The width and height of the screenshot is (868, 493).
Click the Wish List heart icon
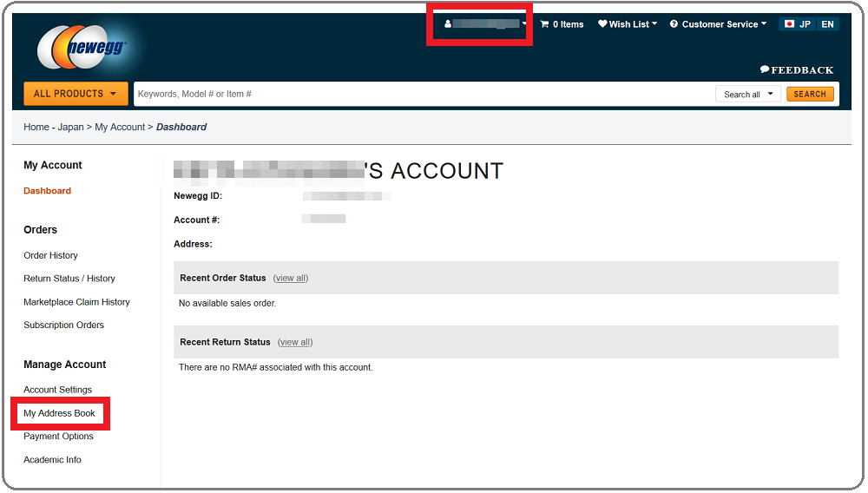click(x=603, y=23)
